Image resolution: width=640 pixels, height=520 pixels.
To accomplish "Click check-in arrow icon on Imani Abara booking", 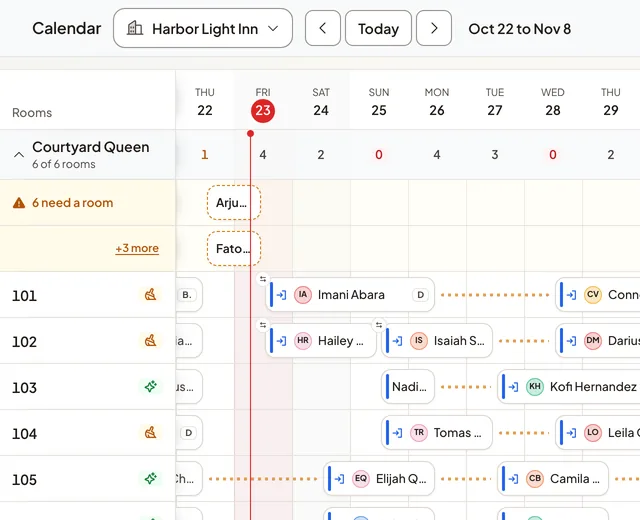I will tap(281, 295).
